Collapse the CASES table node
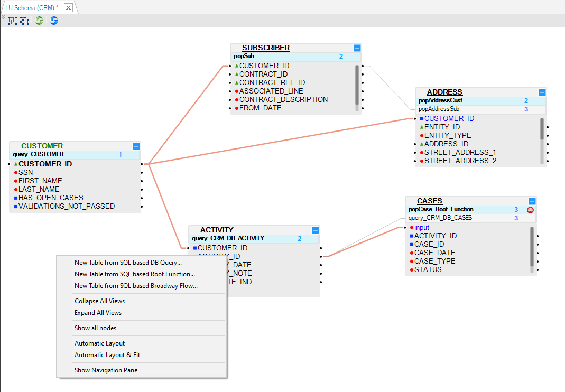Viewport: 565px width, 392px height. coord(532,201)
